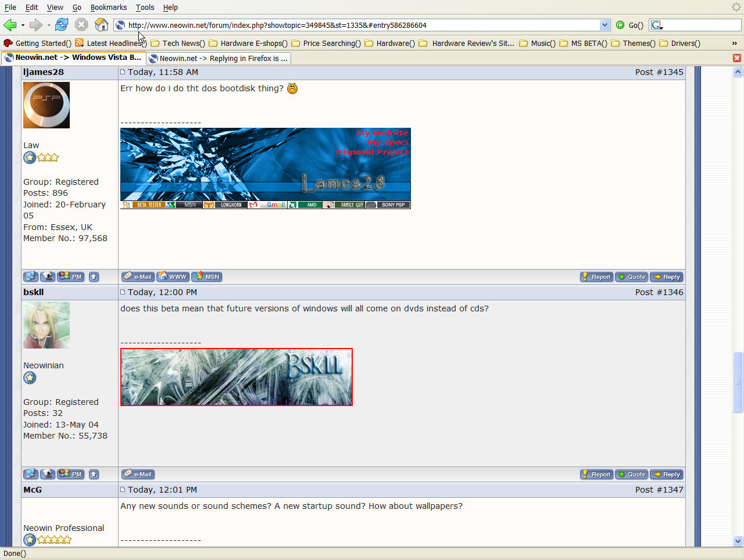744x560 pixels.
Task: Open Price Searching bookmark folder
Action: [326, 43]
